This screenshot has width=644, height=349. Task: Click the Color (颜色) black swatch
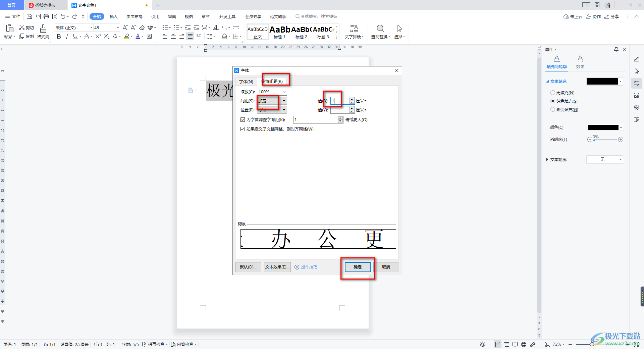(603, 128)
